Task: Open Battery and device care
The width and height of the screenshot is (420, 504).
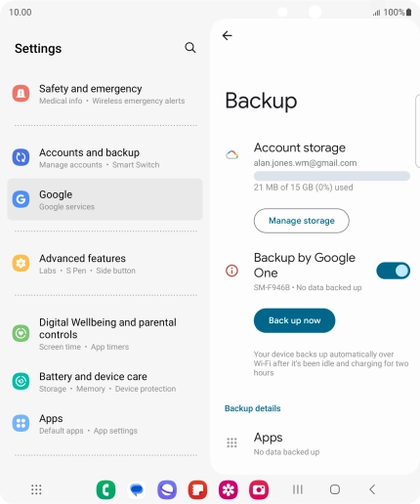Action: pyautogui.click(x=105, y=382)
